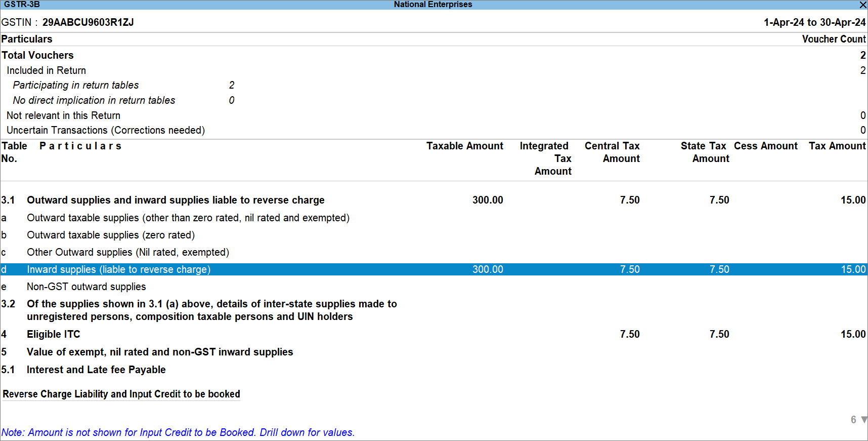Open Uncertain Transactions (Corrections needed)

point(106,130)
